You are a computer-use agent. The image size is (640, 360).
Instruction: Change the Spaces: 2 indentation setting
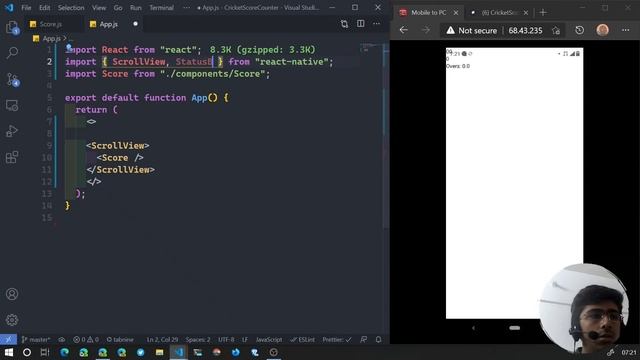click(x=198, y=340)
